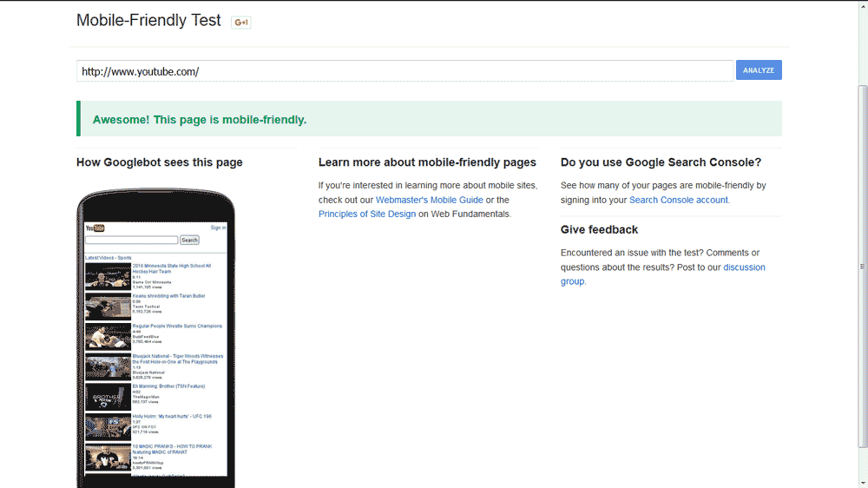Image resolution: width=868 pixels, height=488 pixels.
Task: Click the 'TheMagicMan' channel name
Action: (146, 397)
